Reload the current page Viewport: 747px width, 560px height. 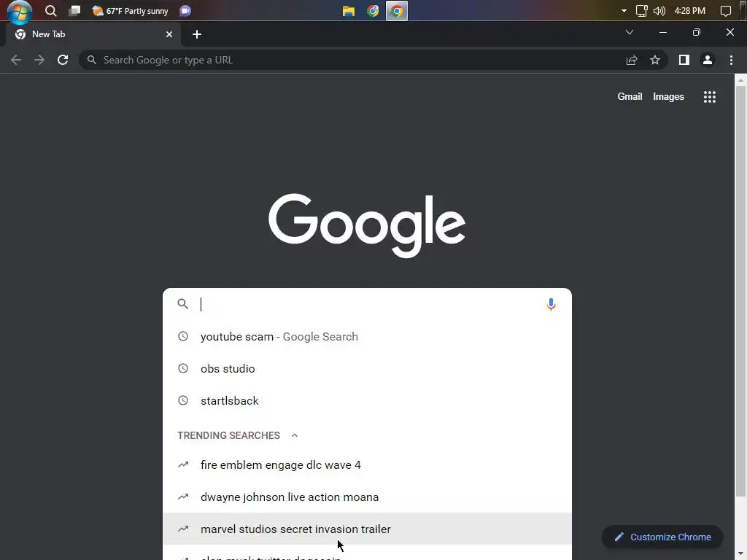pyautogui.click(x=63, y=60)
